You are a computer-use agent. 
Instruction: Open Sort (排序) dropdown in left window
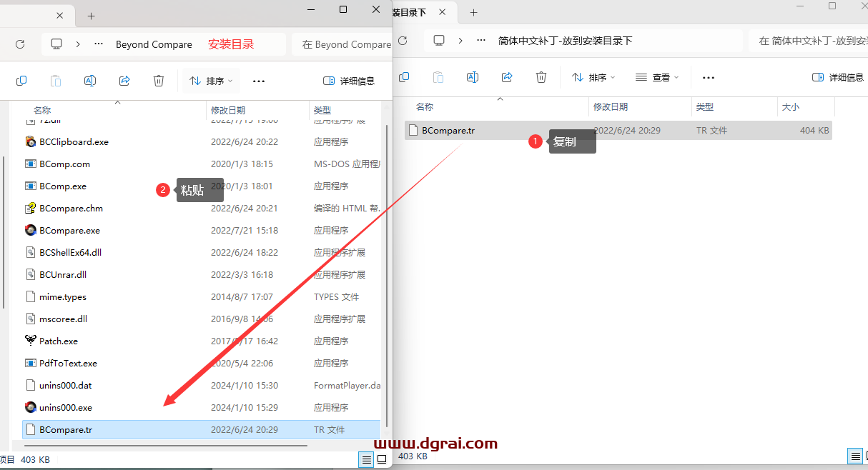coord(211,81)
